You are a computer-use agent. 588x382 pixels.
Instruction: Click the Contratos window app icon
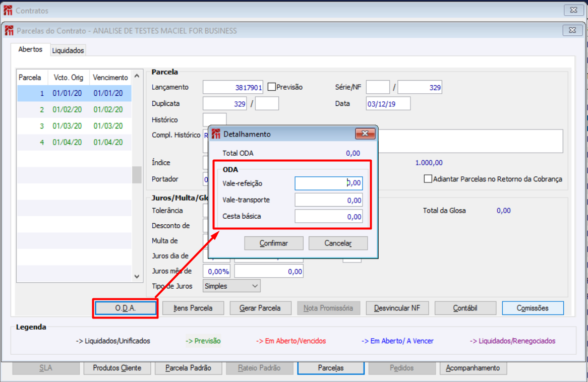[8, 10]
